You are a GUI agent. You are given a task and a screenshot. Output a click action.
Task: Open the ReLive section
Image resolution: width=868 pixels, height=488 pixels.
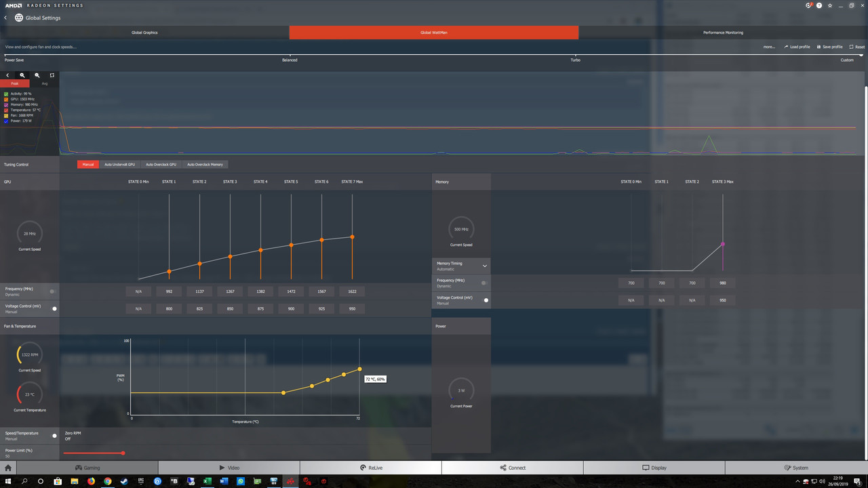coord(371,468)
